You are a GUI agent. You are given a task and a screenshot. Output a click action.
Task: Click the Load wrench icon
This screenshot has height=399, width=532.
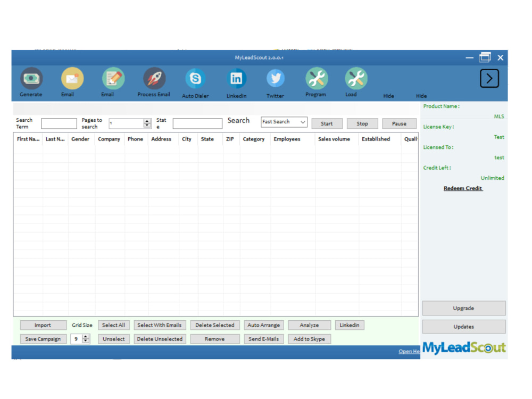click(x=356, y=78)
